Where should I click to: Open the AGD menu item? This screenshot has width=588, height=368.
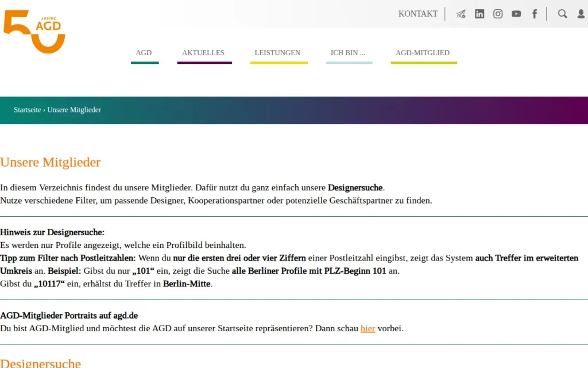144,53
